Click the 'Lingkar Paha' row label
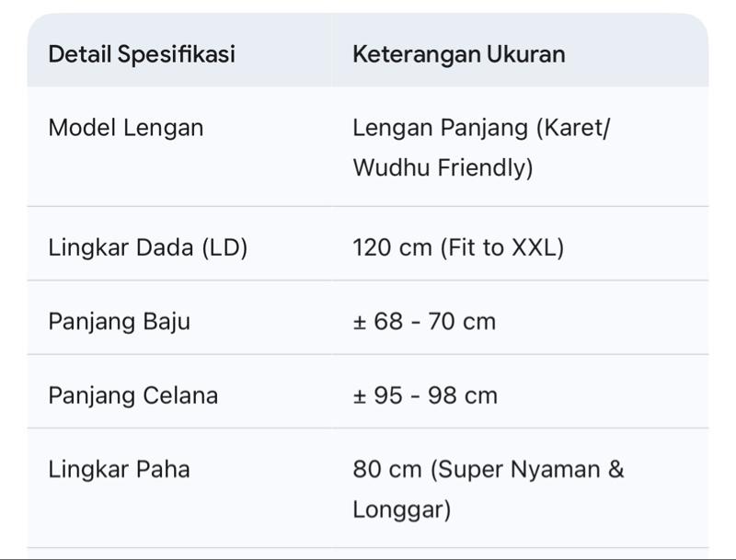The image size is (736, 560). pos(119,469)
